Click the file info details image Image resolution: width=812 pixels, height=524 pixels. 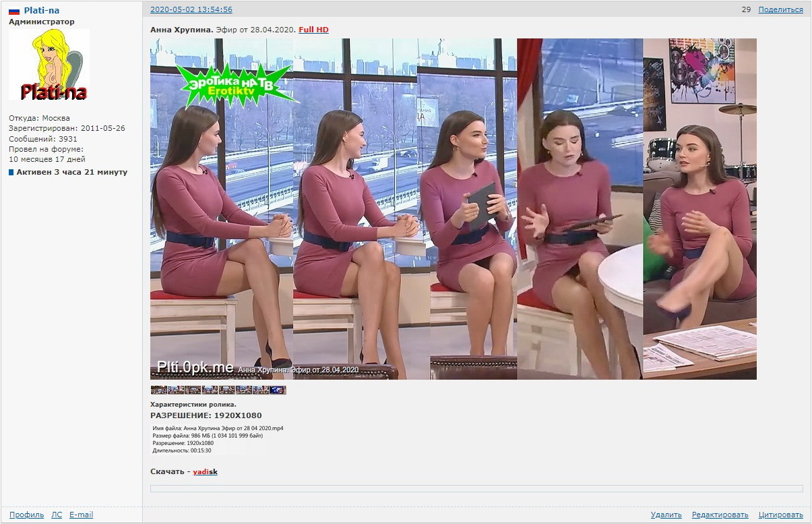pos(218,439)
